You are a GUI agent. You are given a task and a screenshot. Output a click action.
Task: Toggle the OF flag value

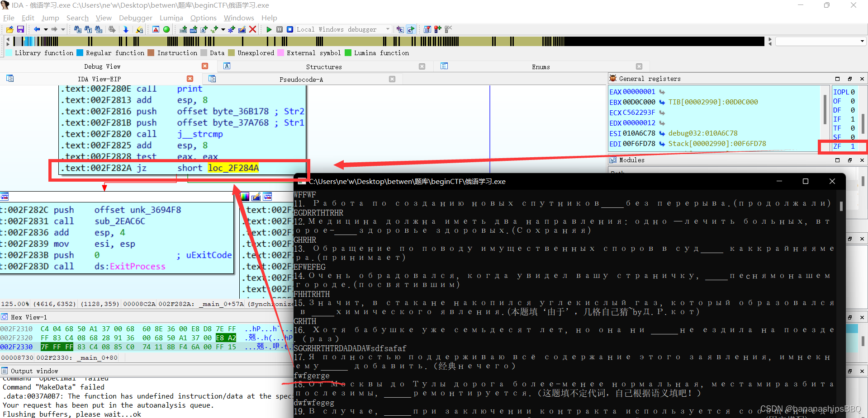pyautogui.click(x=853, y=101)
